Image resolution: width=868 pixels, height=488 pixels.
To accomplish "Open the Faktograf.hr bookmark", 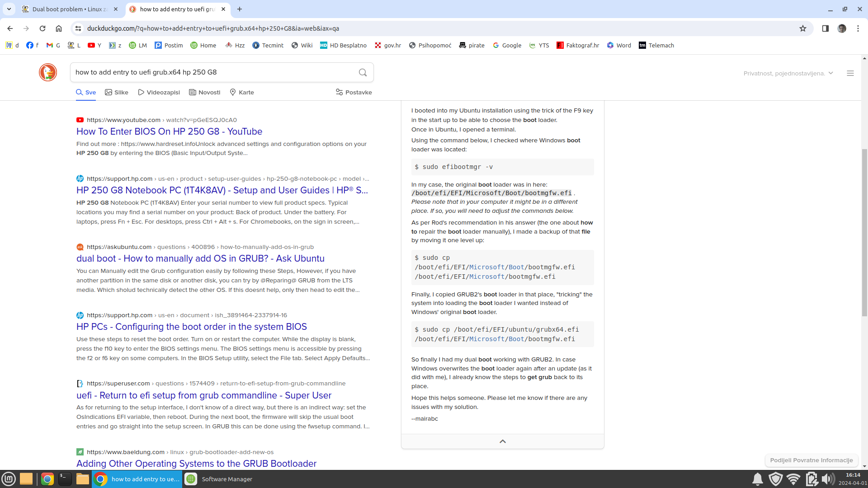I will pyautogui.click(x=578, y=45).
